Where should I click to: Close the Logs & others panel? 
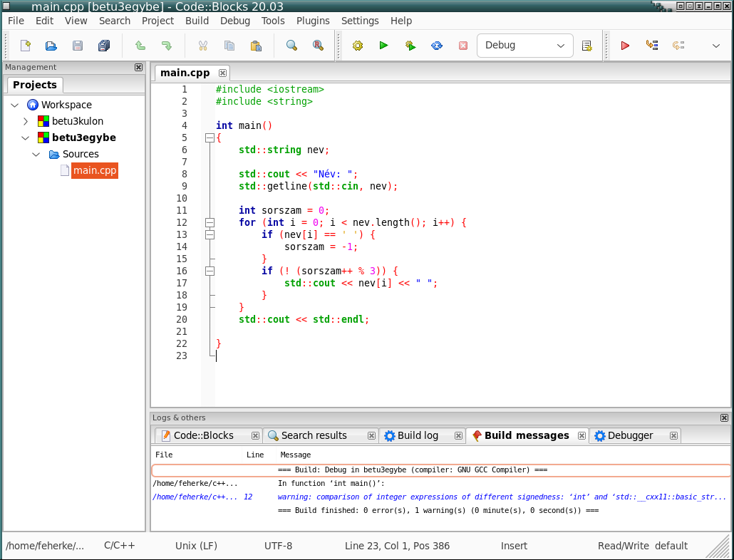[x=724, y=418]
